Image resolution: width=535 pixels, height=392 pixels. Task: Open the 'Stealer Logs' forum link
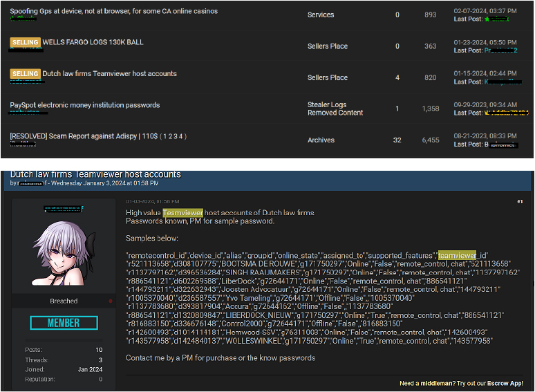click(327, 104)
